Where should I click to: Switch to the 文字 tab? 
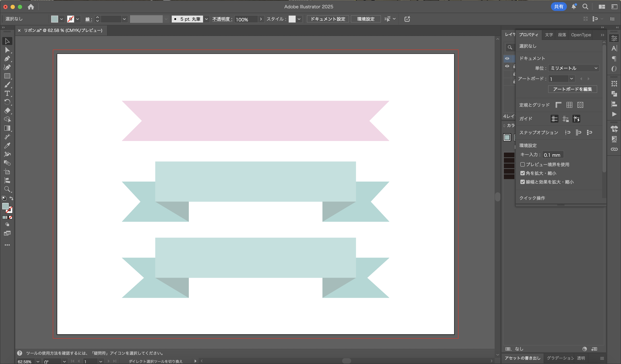click(549, 35)
